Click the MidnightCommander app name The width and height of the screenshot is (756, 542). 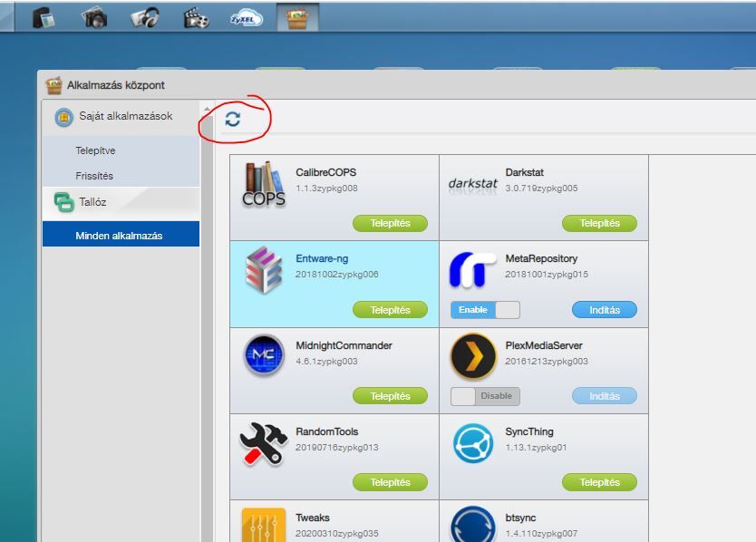344,345
